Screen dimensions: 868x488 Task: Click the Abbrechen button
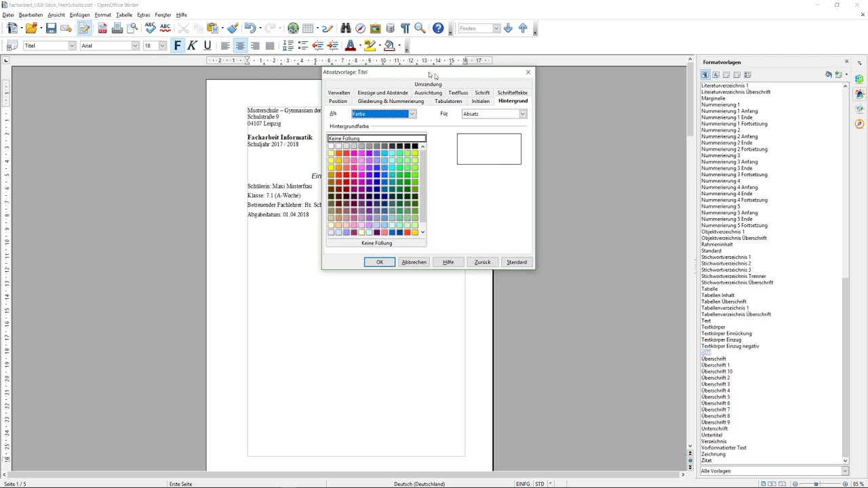(414, 262)
